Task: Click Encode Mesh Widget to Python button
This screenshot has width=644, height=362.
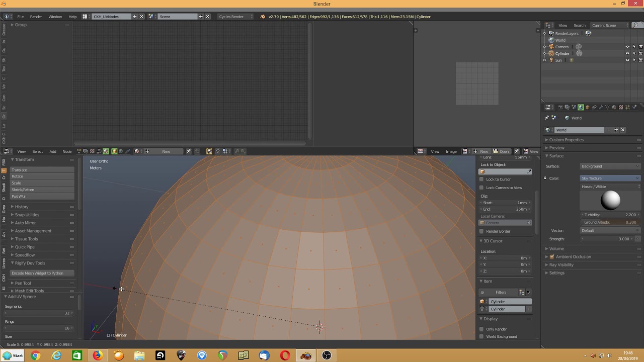Action: coord(42,273)
